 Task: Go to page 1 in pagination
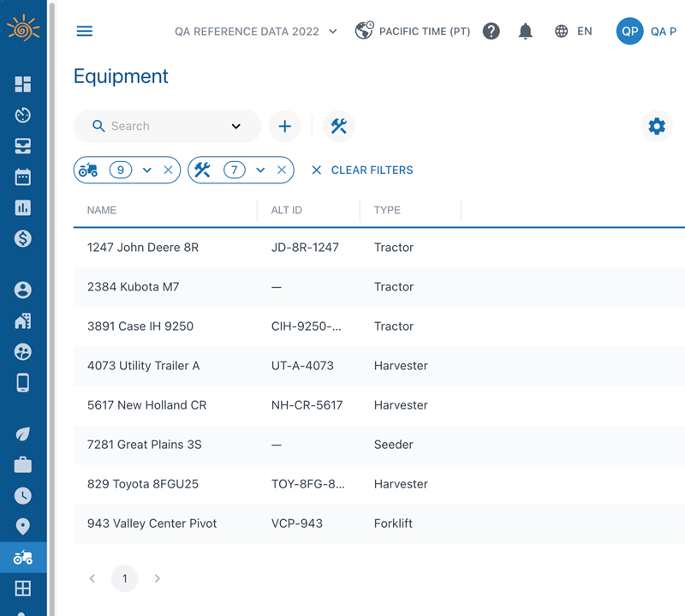pyautogui.click(x=125, y=578)
